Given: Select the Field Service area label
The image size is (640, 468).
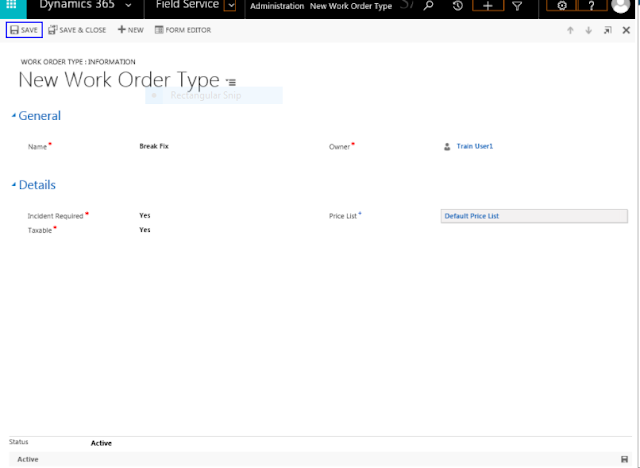Looking at the screenshot, I should pos(187,4).
